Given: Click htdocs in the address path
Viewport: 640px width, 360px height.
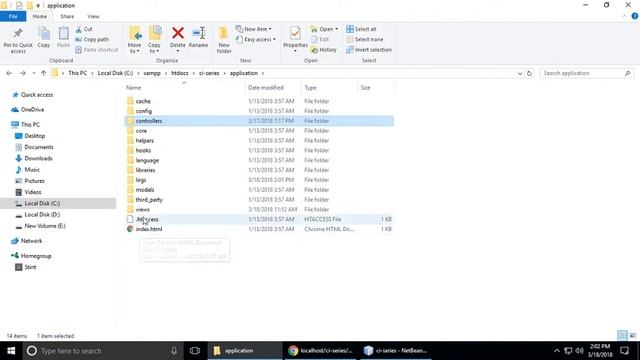Looking at the screenshot, I should click(x=180, y=73).
